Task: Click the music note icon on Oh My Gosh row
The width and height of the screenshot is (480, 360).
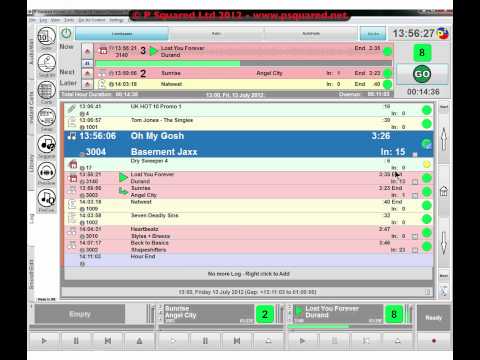Action: (72, 136)
